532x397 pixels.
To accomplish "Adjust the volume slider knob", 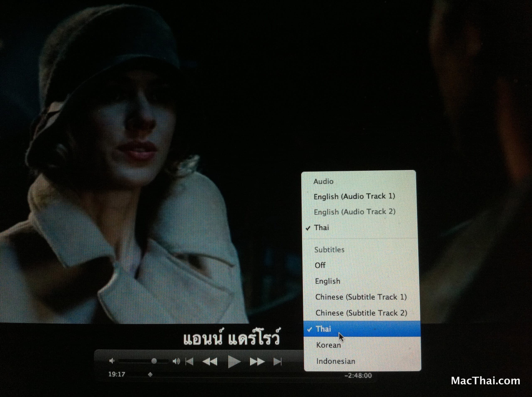I will [x=154, y=361].
